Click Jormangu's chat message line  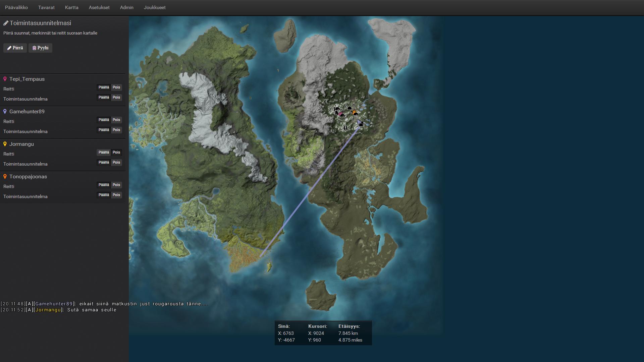click(59, 310)
